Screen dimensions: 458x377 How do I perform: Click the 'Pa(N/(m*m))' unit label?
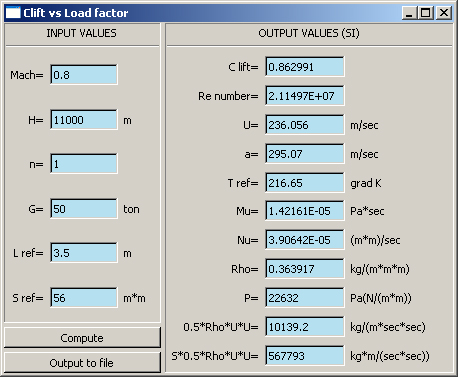pyautogui.click(x=381, y=298)
